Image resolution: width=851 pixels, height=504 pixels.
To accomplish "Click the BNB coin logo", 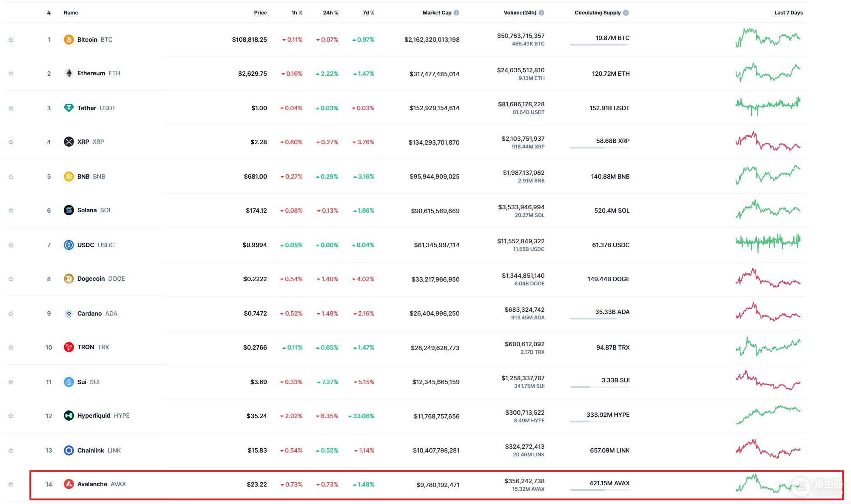I will pos(68,177).
